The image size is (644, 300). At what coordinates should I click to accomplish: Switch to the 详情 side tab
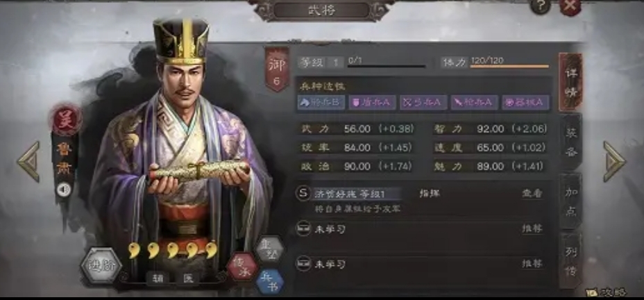tap(571, 82)
